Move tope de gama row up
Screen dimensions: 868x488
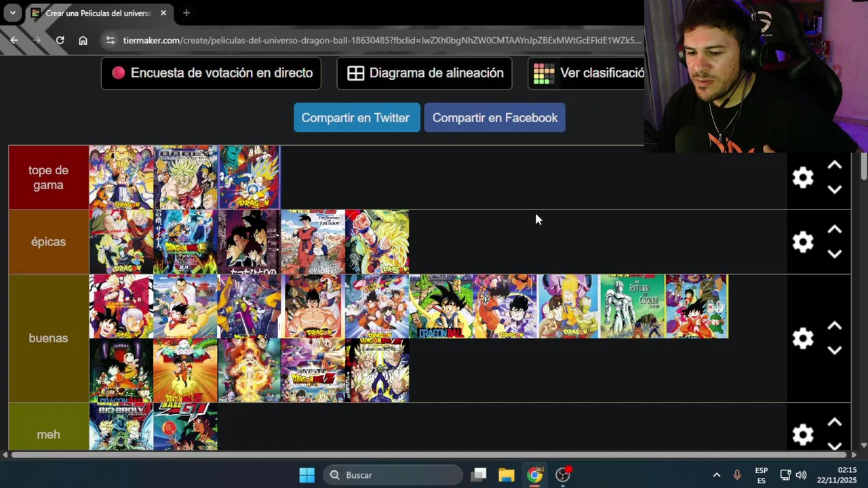coord(835,165)
